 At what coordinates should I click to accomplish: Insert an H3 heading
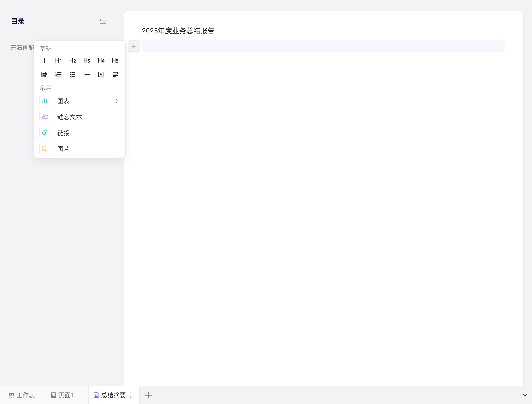(87, 60)
